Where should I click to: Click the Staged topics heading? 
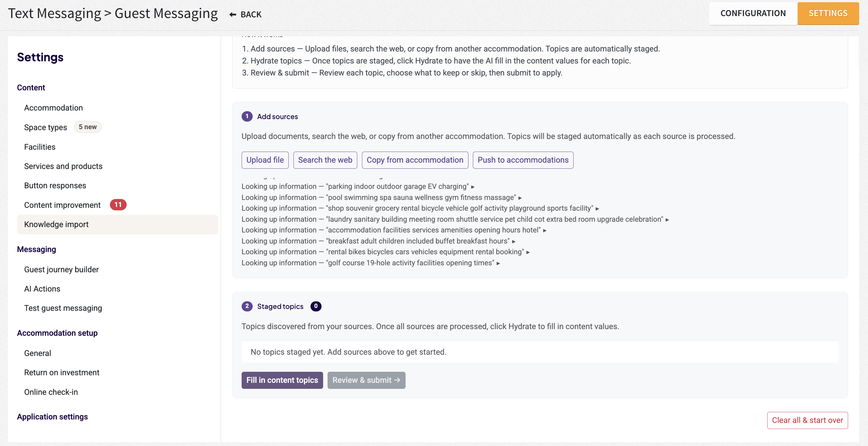click(280, 306)
